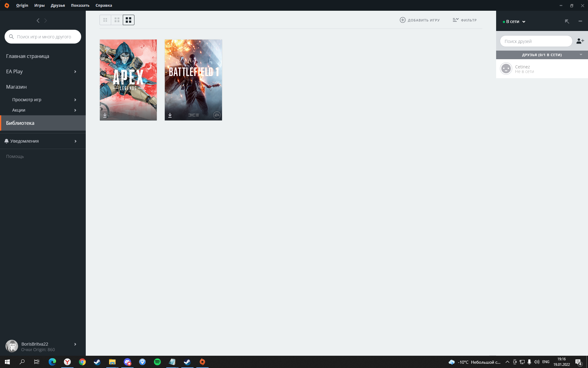Open the В сети status dropdown

coord(514,21)
